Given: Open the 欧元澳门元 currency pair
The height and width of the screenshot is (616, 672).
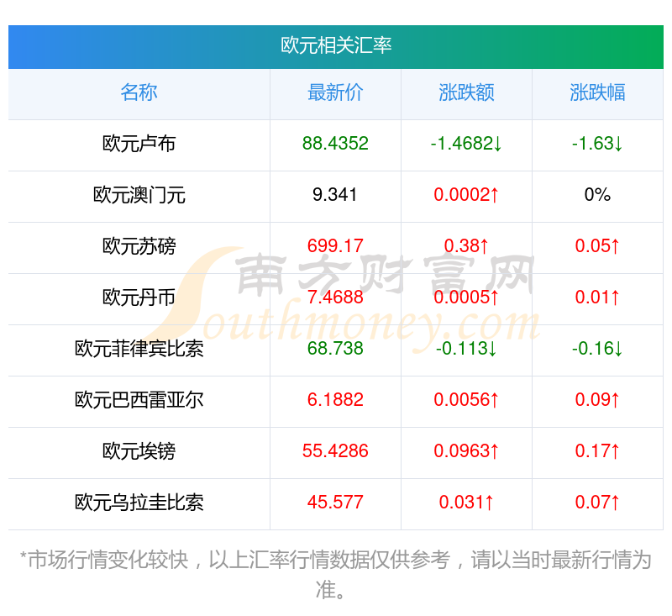Looking at the screenshot, I should point(139,195).
